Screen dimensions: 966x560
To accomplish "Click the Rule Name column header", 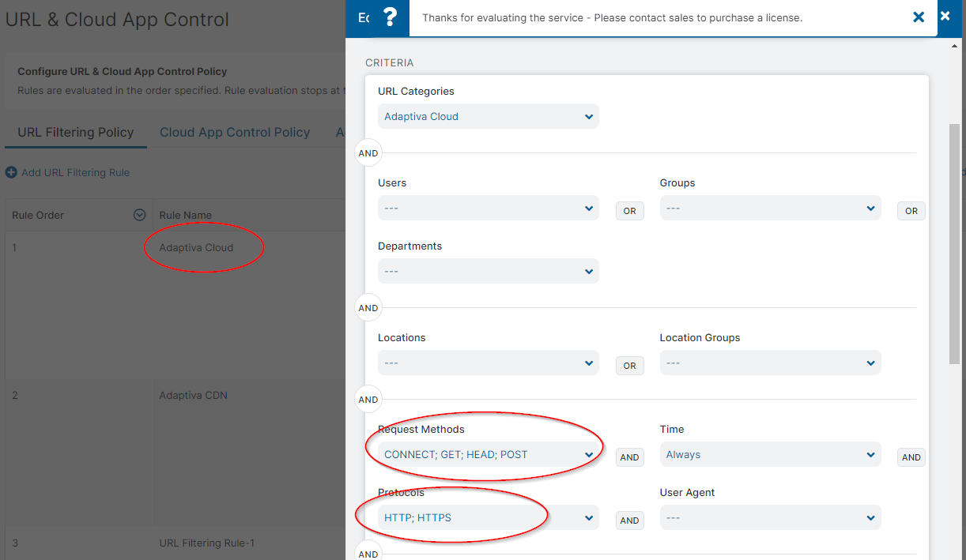I will [185, 215].
